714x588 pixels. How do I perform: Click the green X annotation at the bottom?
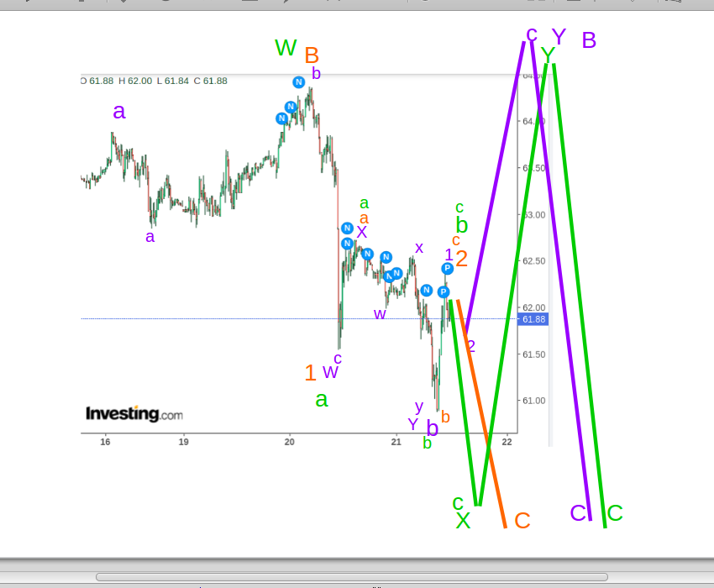coord(463,521)
